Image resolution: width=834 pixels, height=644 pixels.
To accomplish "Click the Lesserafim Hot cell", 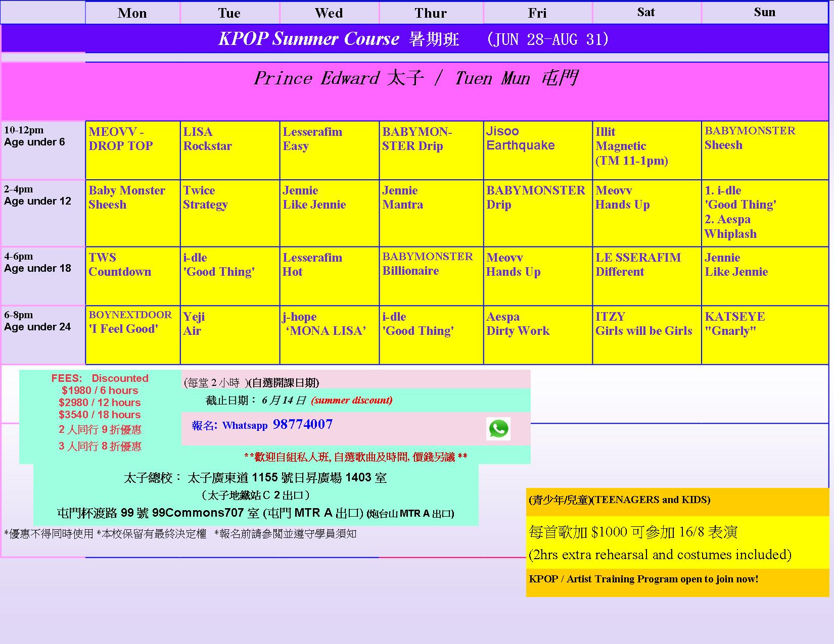I will [330, 276].
